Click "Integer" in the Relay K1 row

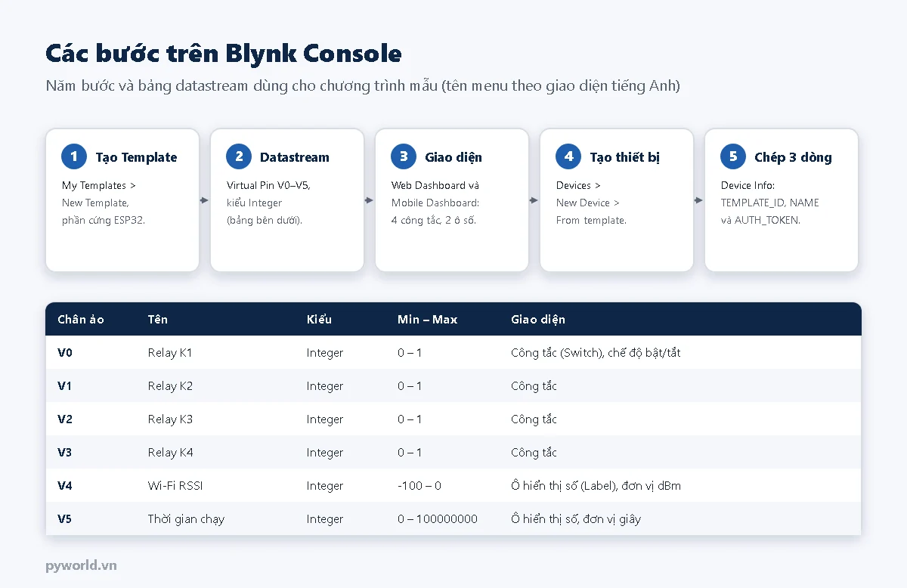pos(325,352)
